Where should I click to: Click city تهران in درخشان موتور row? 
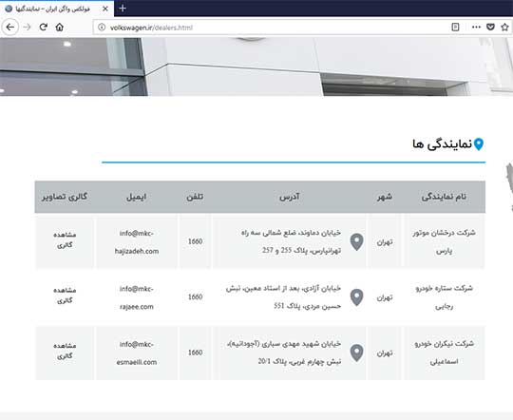pyautogui.click(x=385, y=242)
